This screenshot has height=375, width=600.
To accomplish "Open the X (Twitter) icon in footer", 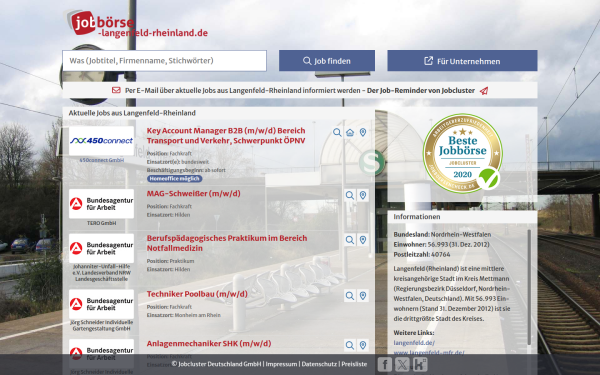I will coord(402,364).
